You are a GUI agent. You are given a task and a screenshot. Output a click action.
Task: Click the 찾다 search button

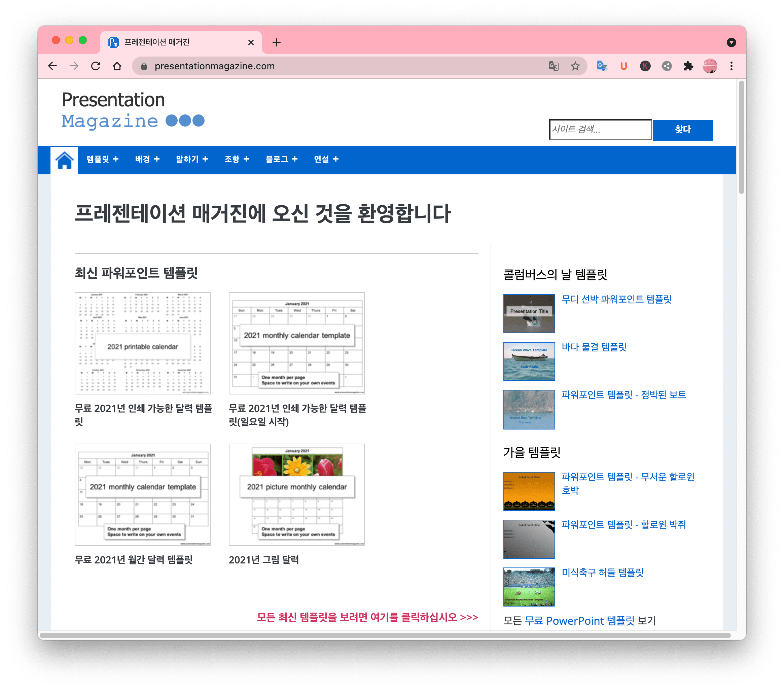[x=682, y=130]
